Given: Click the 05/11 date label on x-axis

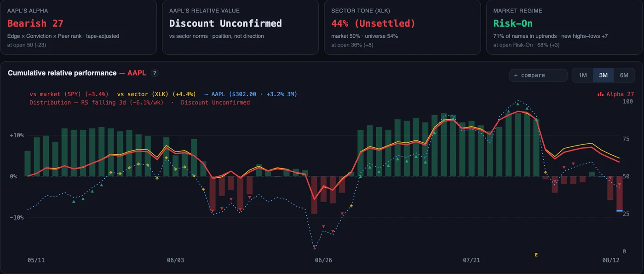Looking at the screenshot, I should click(x=36, y=260).
